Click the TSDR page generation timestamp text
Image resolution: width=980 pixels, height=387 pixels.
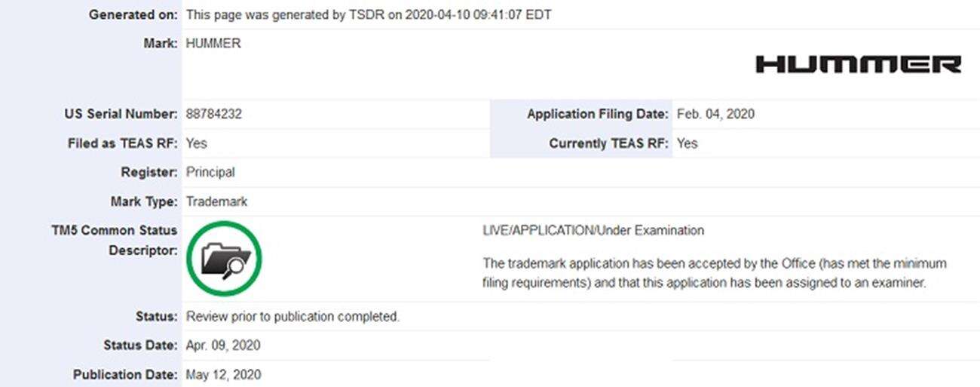[368, 15]
